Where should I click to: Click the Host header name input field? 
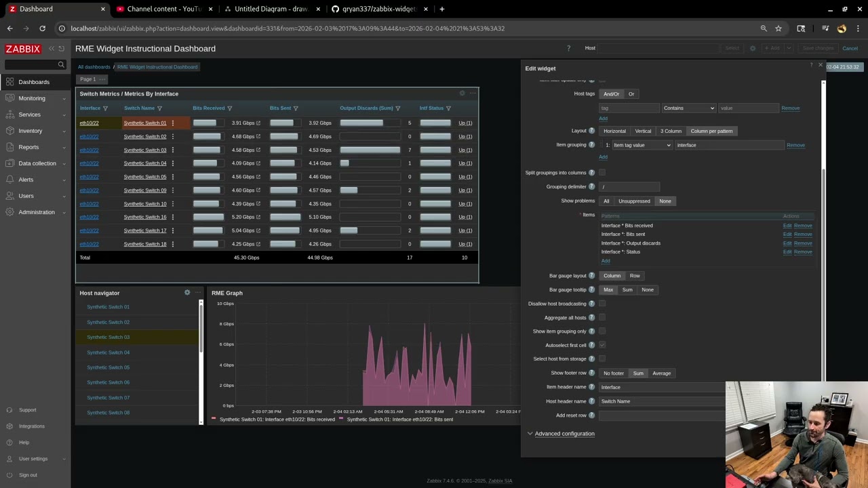[x=663, y=401]
